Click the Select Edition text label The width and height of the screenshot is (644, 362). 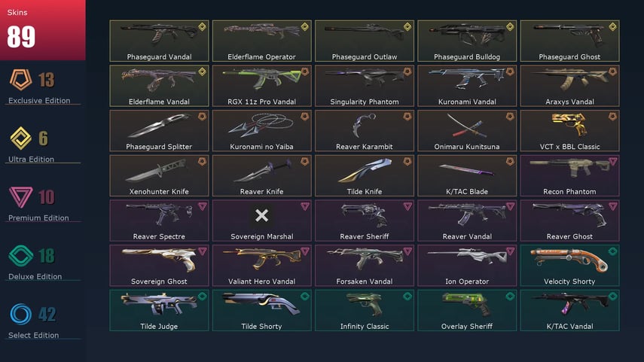click(34, 336)
